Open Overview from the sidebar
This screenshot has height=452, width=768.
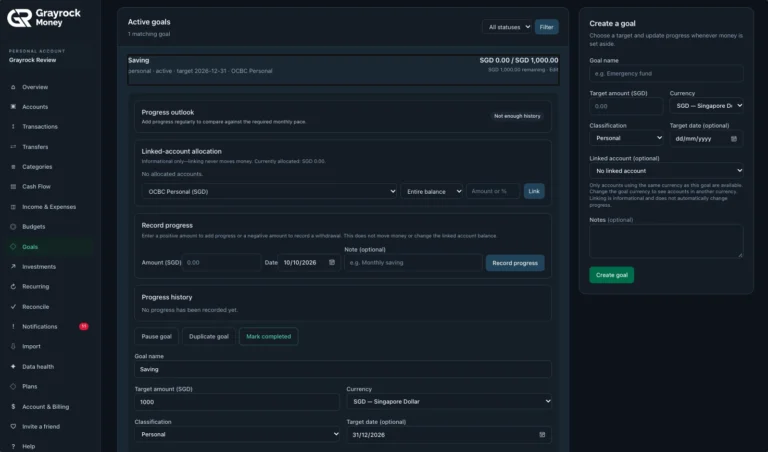pos(35,87)
